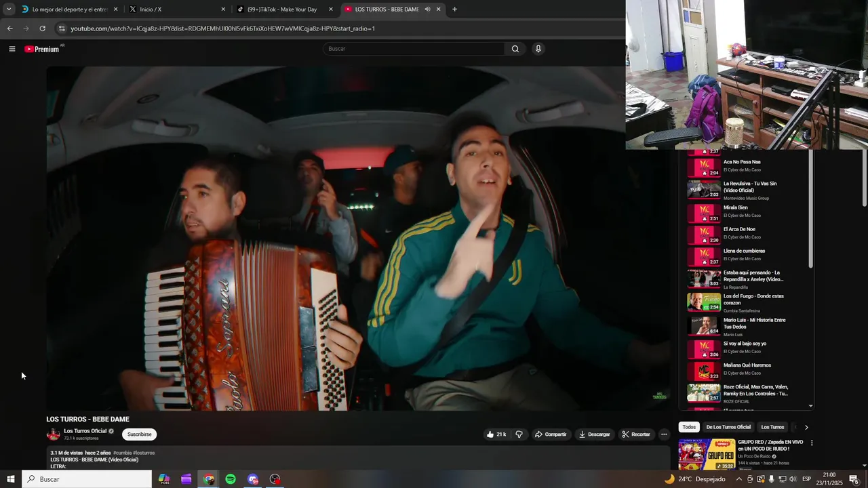Go to YouTube Premium home logo
Viewport: 868px width, 488px height.
[x=42, y=49]
